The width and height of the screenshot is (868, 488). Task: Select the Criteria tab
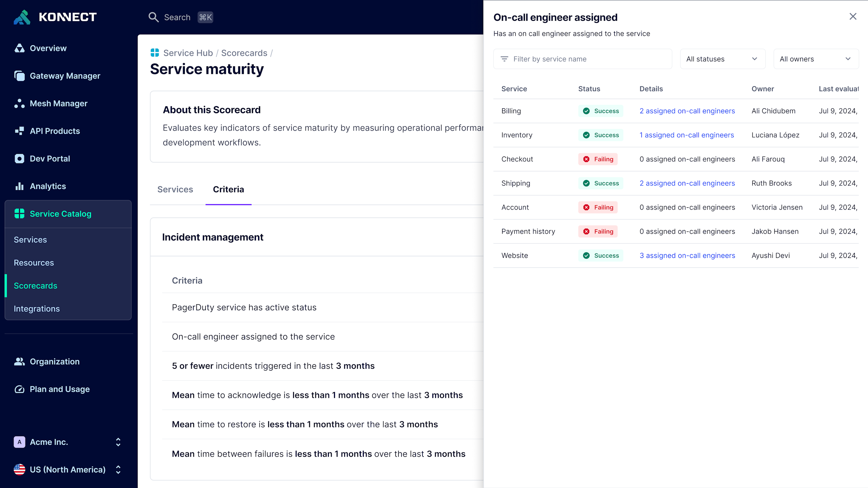pos(228,189)
